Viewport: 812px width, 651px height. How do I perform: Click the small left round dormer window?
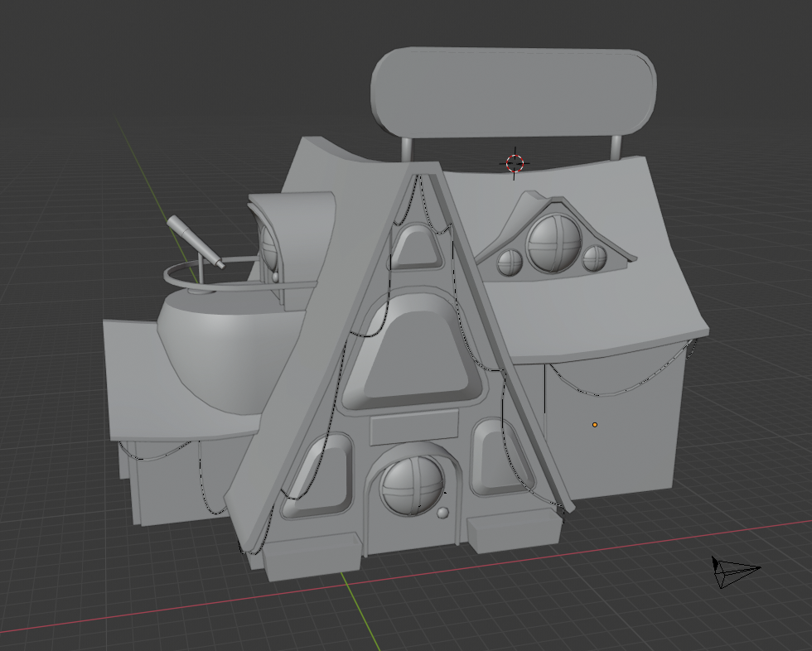pos(510,262)
